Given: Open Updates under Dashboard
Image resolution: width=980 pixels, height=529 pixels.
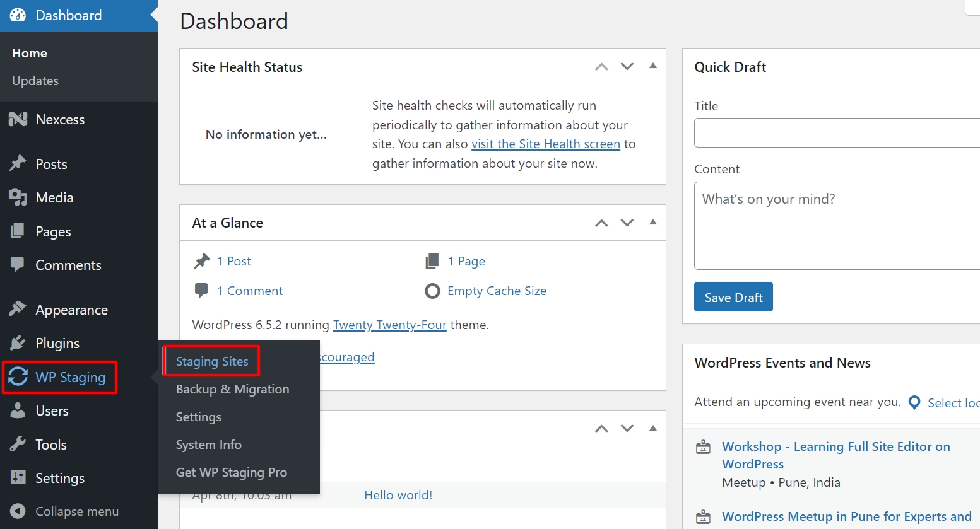Looking at the screenshot, I should coord(35,81).
